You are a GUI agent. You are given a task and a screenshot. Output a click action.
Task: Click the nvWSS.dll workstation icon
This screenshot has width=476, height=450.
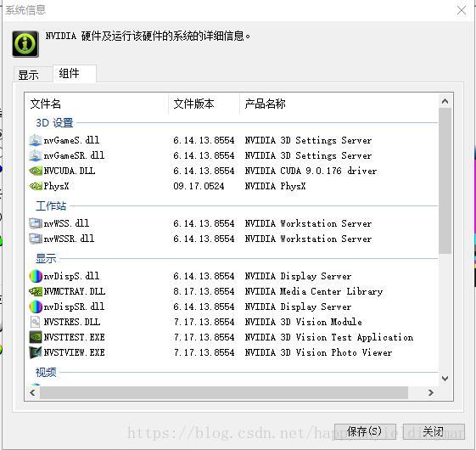pos(36,223)
